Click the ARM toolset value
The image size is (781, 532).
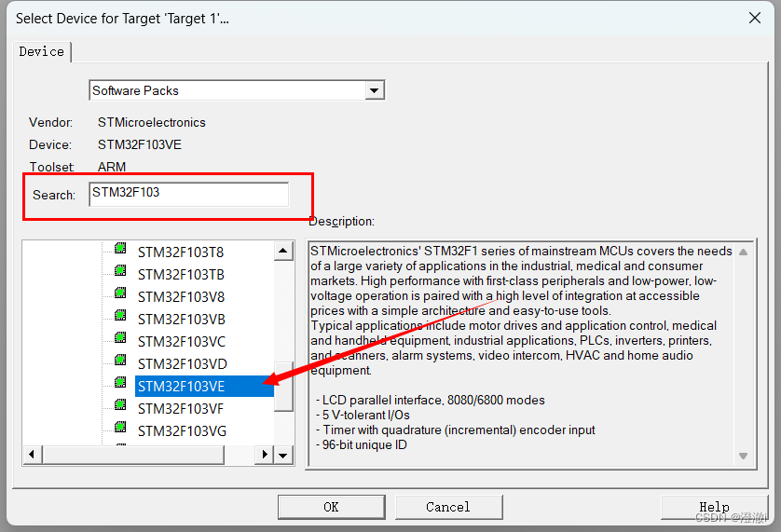coord(112,167)
